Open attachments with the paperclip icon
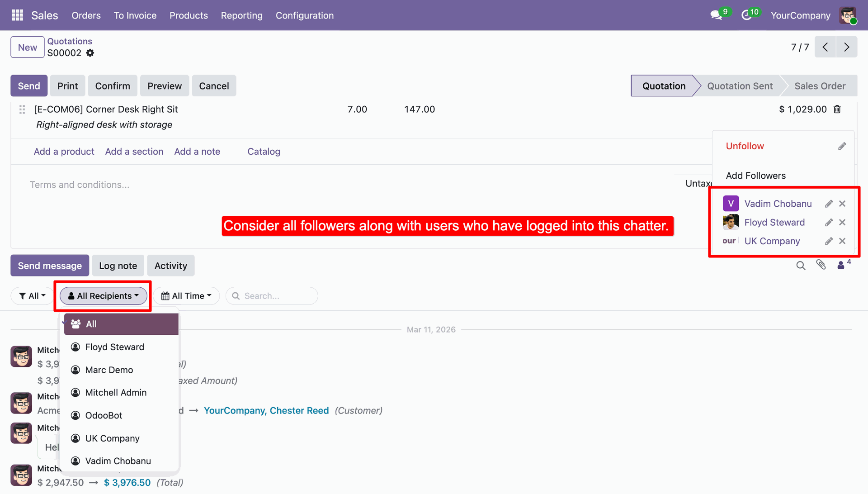 point(821,265)
